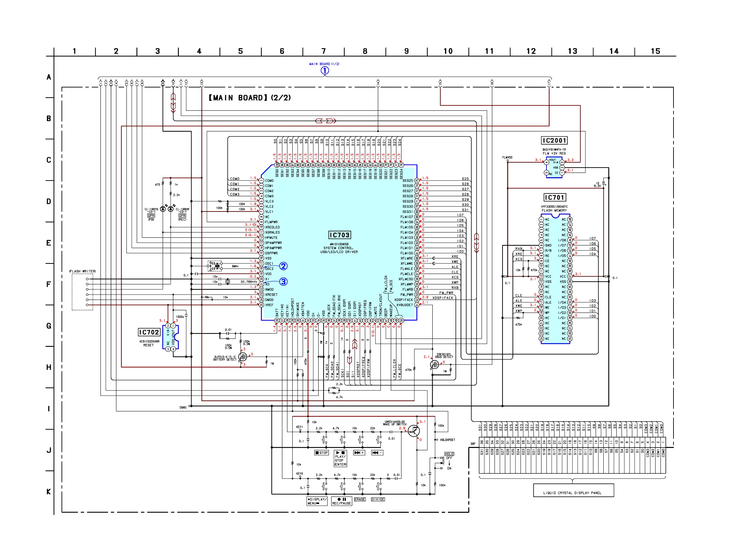Click the circled number 1 marker
Screen dimensions: 745x560
pyautogui.click(x=324, y=70)
